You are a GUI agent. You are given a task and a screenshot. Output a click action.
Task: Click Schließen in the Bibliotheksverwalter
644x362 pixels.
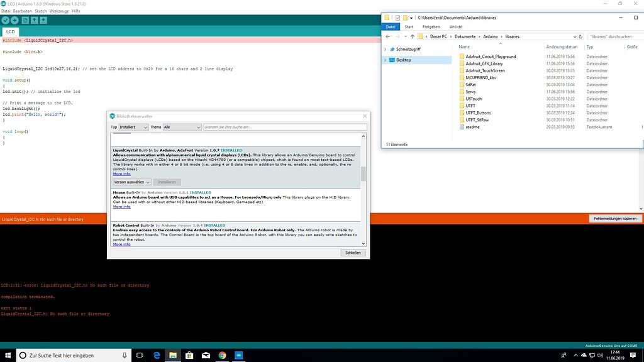353,253
